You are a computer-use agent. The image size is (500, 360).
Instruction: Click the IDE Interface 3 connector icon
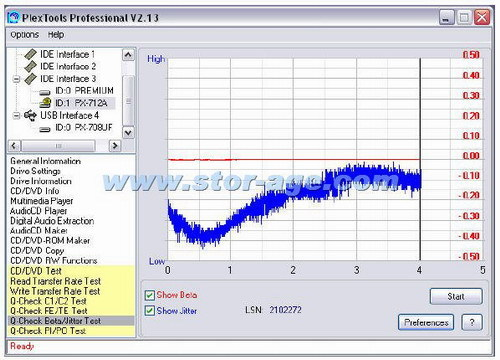coord(31,79)
